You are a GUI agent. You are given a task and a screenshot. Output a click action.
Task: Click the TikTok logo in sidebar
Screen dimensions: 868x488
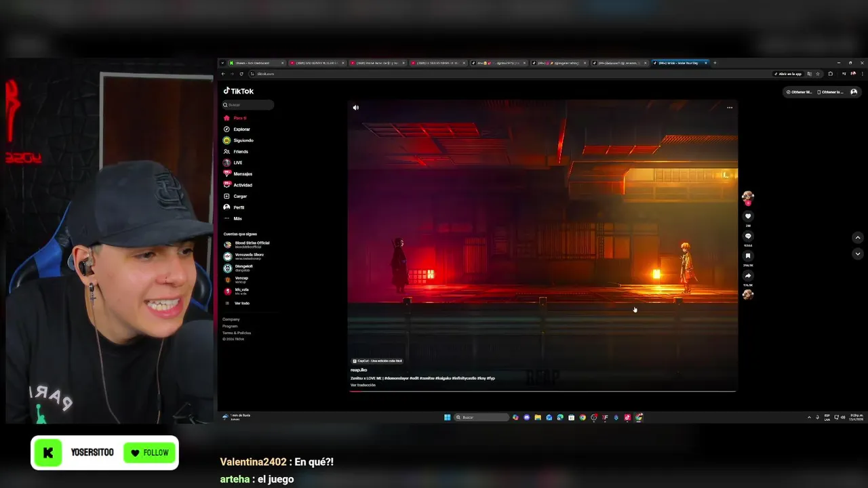(239, 91)
